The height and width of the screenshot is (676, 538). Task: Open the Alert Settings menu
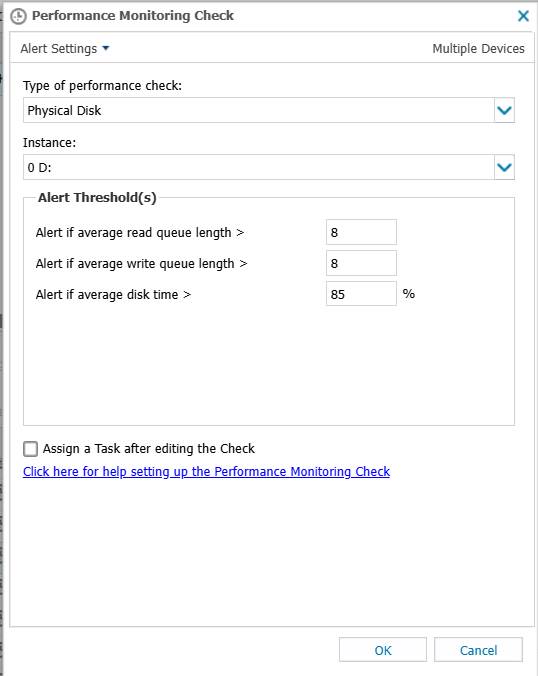coord(65,49)
